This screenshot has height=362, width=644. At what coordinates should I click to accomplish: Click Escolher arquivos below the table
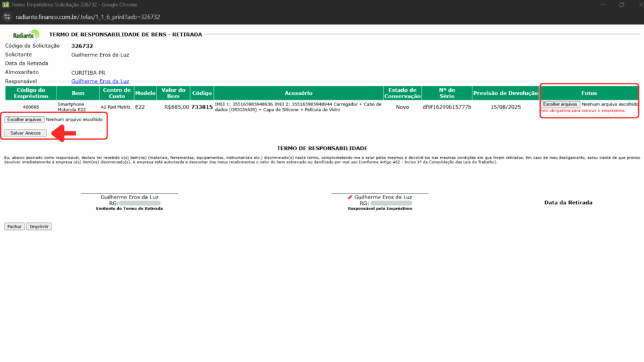(x=24, y=119)
